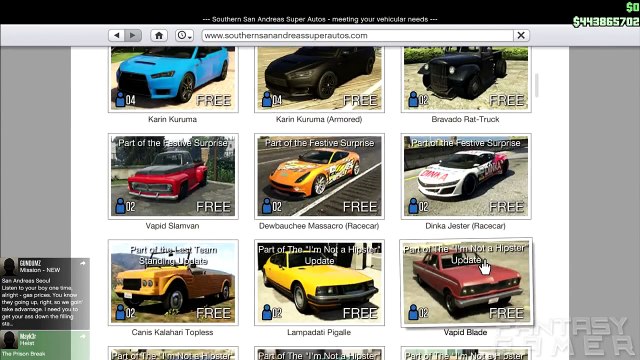Close the in-game browser with X
640x360 pixels.
pos(521,36)
